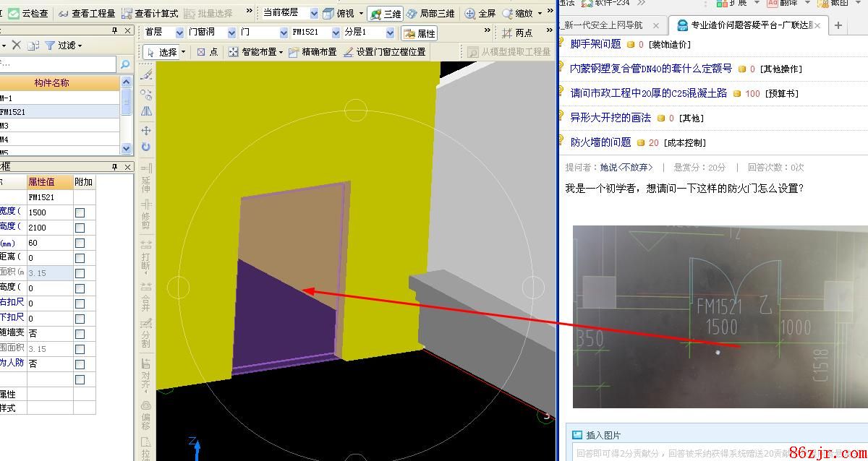The image size is (868, 461).
Task: Check the 附加 box beside value 60
Action: point(80,243)
